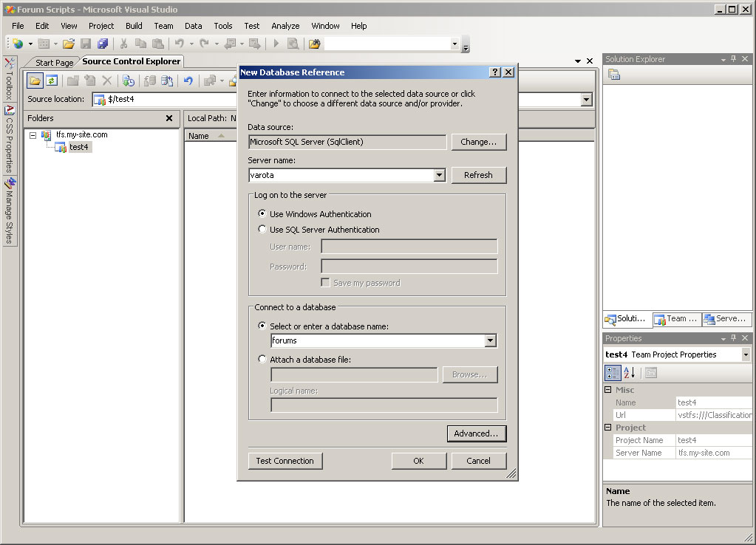Image resolution: width=756 pixels, height=545 pixels.
Task: Open the Source location dropdown arrow
Action: [x=586, y=100]
